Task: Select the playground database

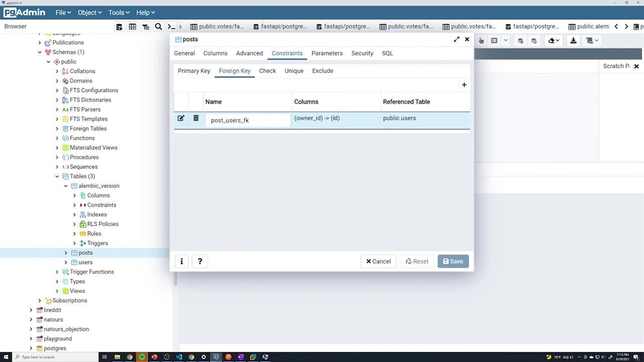Action: coord(58,339)
